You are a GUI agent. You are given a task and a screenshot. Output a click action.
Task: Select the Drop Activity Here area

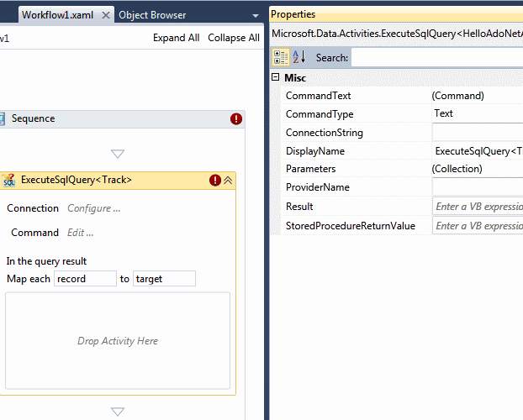118,341
